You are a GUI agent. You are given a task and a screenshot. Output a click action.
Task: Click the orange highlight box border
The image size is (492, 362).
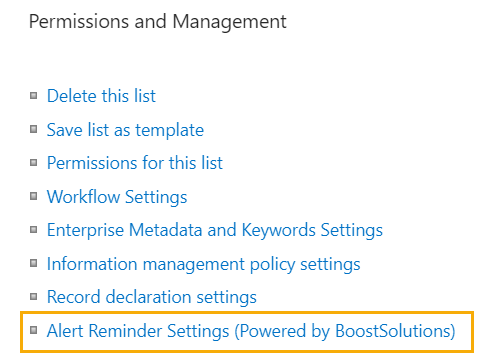coord(247,313)
